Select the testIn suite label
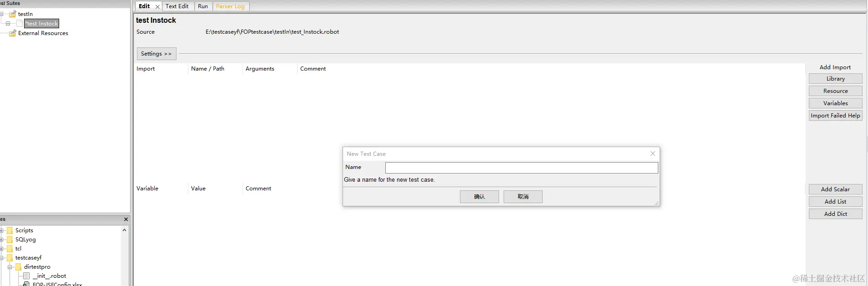 click(25, 14)
